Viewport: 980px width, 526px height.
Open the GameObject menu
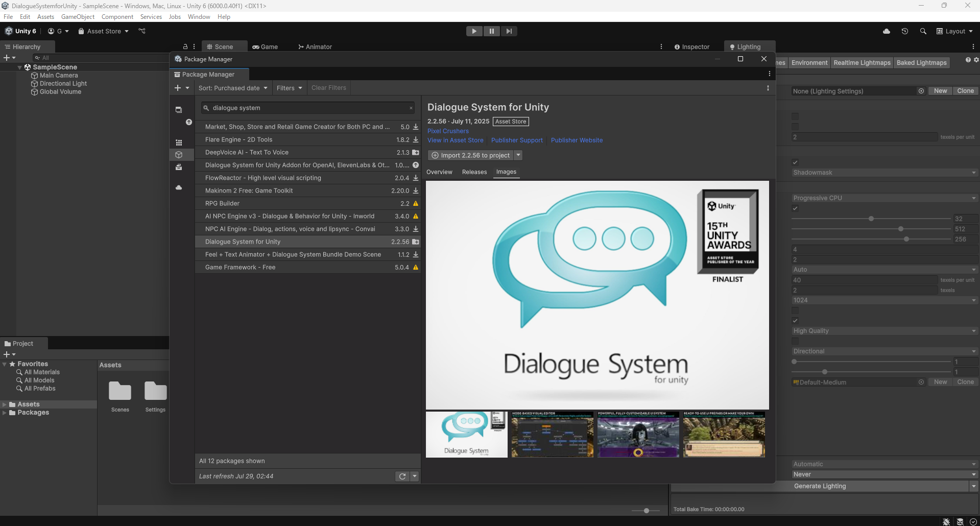pyautogui.click(x=78, y=17)
